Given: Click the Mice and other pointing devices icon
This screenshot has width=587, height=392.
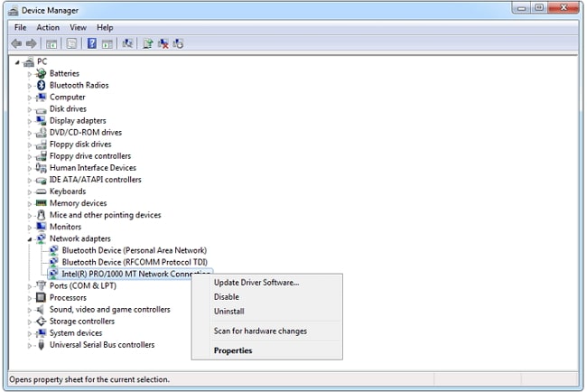Looking at the screenshot, I should click(x=42, y=215).
